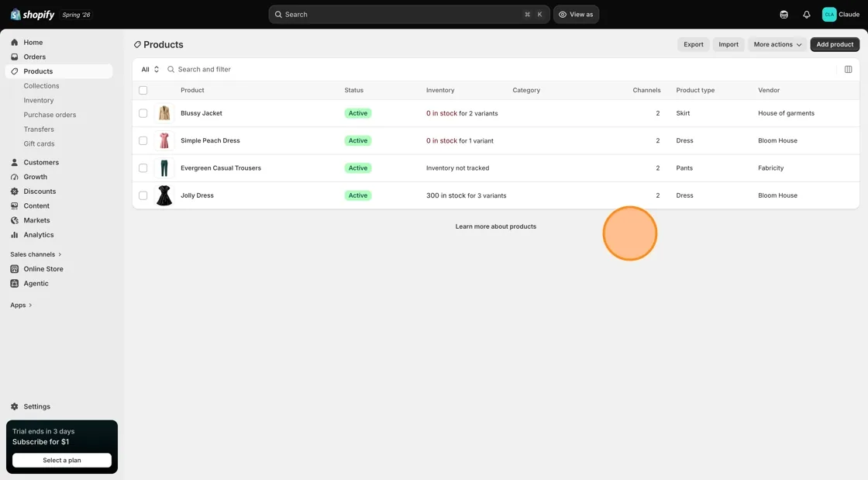The width and height of the screenshot is (868, 480).
Task: Click the Settings gear icon
Action: point(15,406)
